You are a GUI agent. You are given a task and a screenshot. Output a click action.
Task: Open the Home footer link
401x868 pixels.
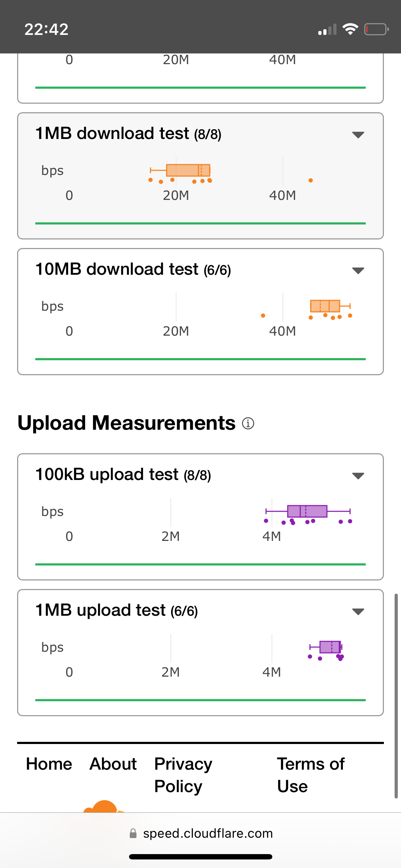click(x=49, y=764)
